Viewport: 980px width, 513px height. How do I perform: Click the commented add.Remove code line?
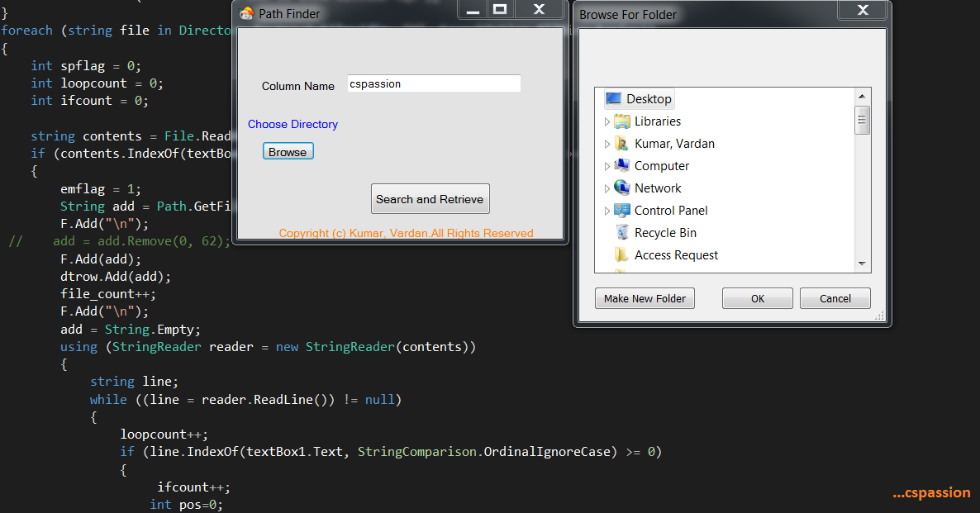click(x=119, y=241)
